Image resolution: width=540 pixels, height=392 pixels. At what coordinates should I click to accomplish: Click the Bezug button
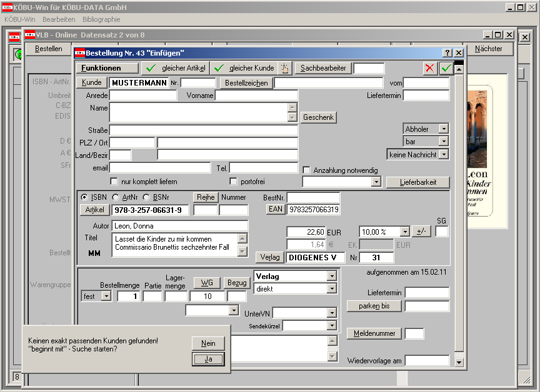(x=237, y=283)
